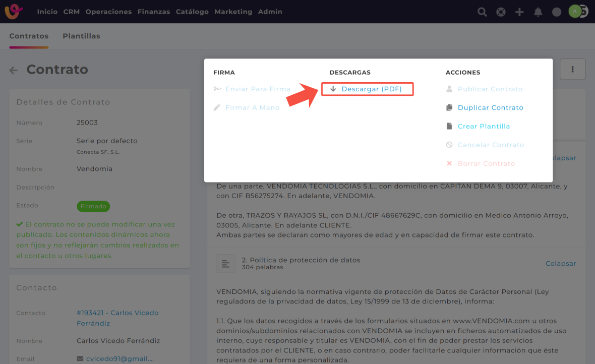This screenshot has width=595, height=364.
Task: Open the notifications bell
Action: tap(538, 12)
